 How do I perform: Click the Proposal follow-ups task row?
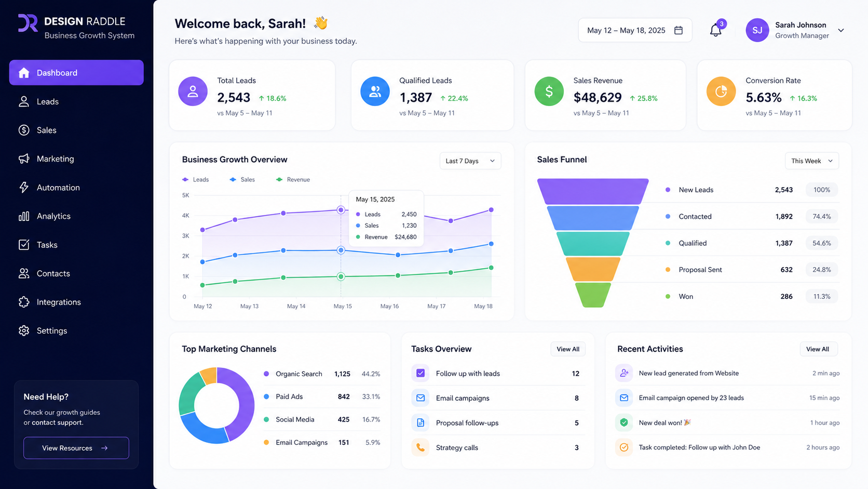(x=498, y=423)
